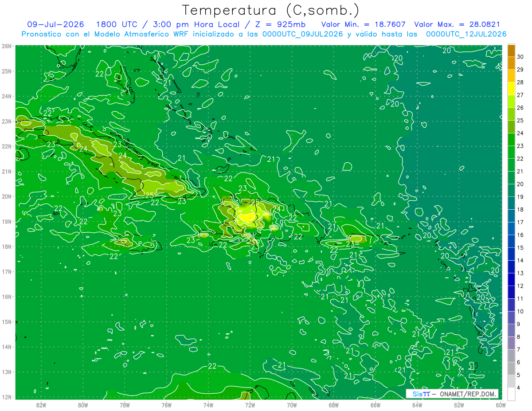This screenshot has height=411, width=532.
Task: Click the '26N' latitude axis label
Action: pos(7,46)
